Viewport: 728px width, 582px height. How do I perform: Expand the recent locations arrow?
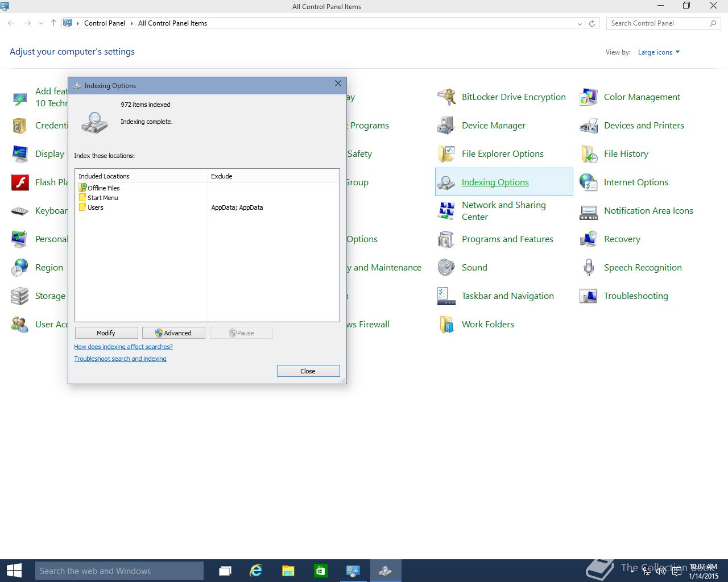click(x=41, y=23)
